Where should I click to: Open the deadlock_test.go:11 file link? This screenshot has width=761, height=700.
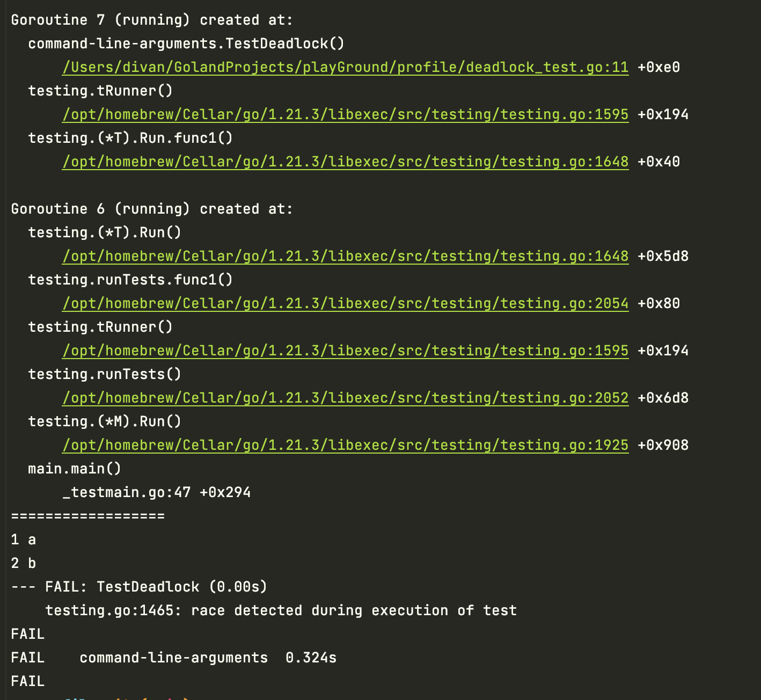[x=345, y=67]
